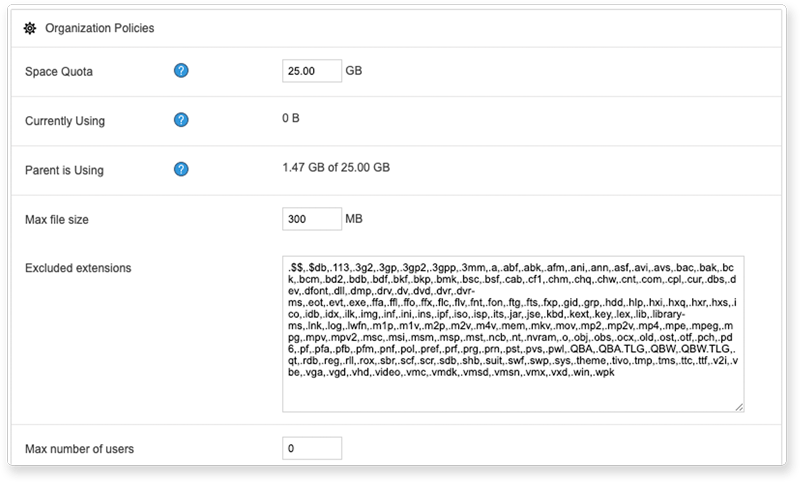
Task: Click the MB unit beside Max file size
Action: (x=354, y=218)
